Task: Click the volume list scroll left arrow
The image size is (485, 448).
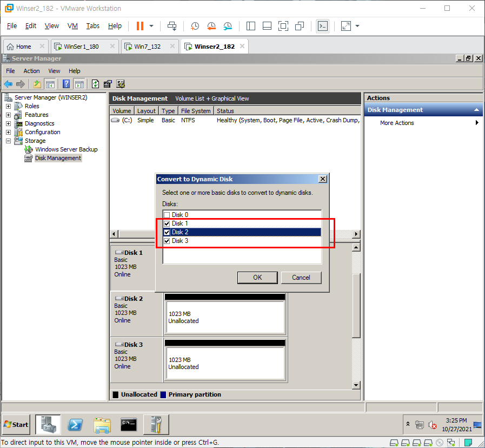Action: 114,234
